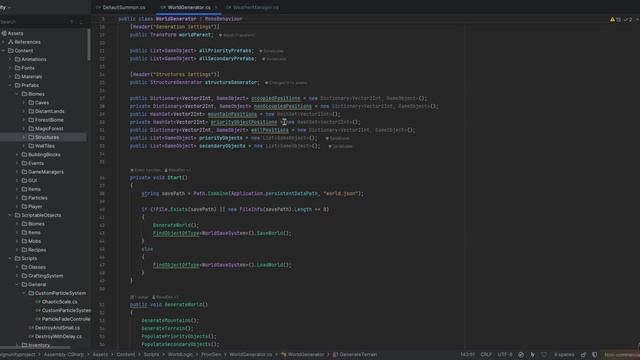
Task: Click the project tree horizontal scrollbar
Action: coord(35,348)
